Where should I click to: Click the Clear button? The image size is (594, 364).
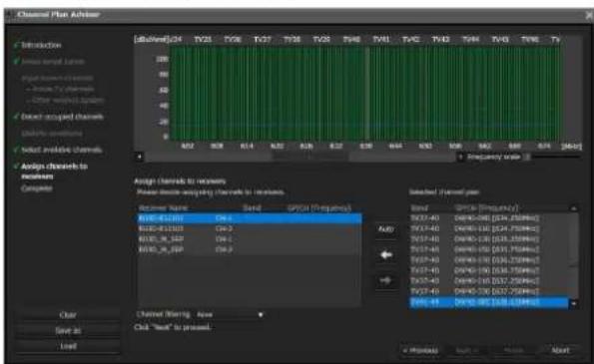[x=68, y=315]
